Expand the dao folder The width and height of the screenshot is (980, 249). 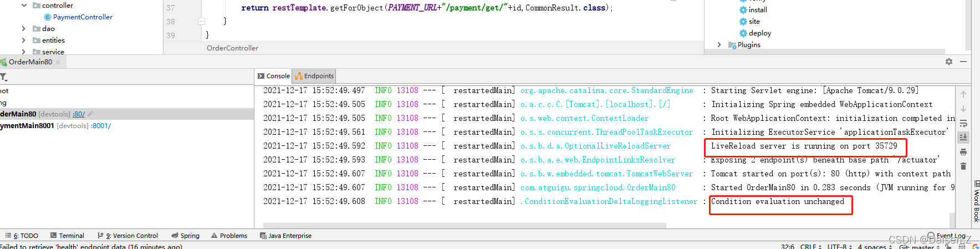pyautogui.click(x=23, y=29)
